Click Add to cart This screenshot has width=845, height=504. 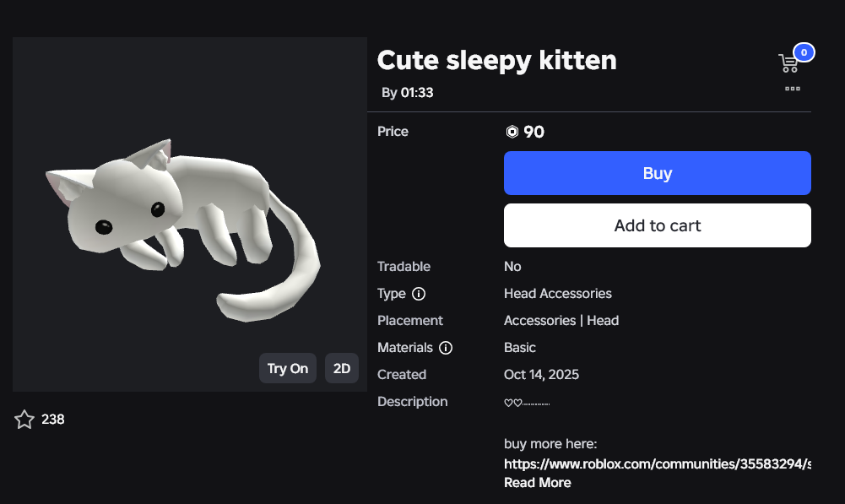[x=658, y=225]
